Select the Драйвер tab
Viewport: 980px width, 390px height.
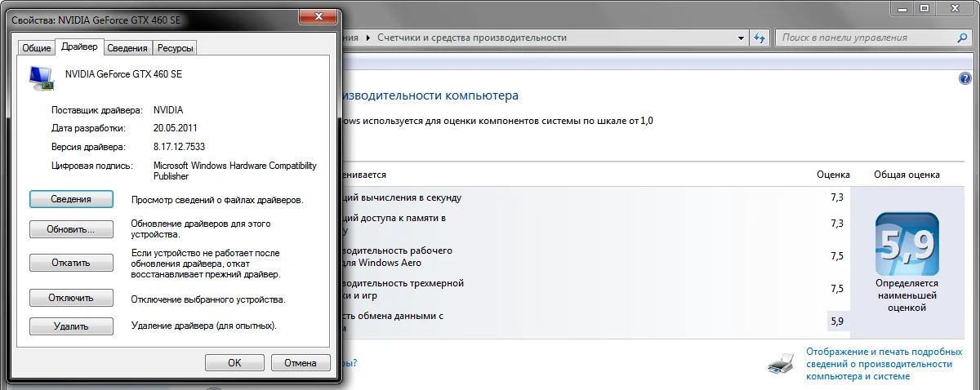[79, 47]
